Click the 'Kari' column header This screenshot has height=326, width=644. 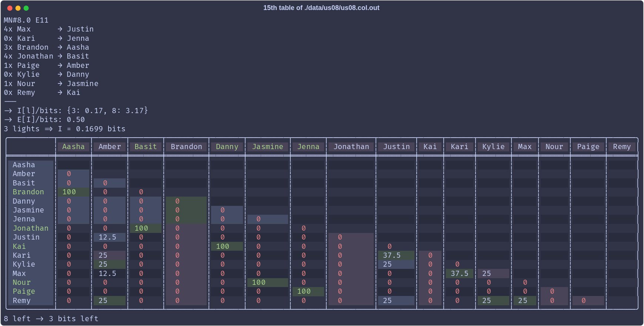pos(460,146)
